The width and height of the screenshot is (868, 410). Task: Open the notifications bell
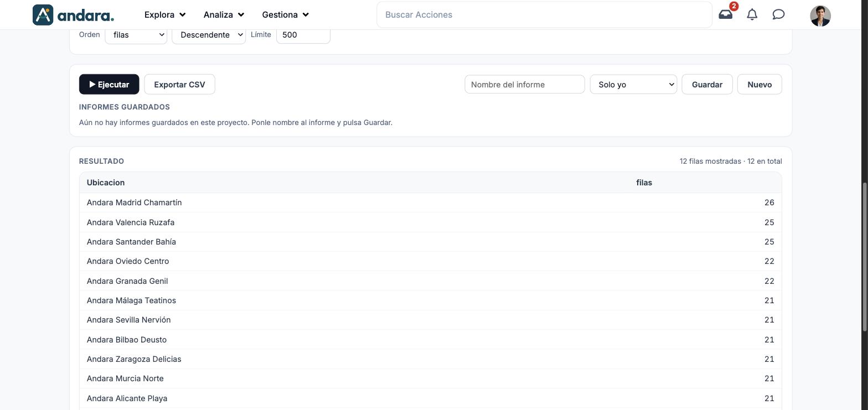click(x=752, y=14)
